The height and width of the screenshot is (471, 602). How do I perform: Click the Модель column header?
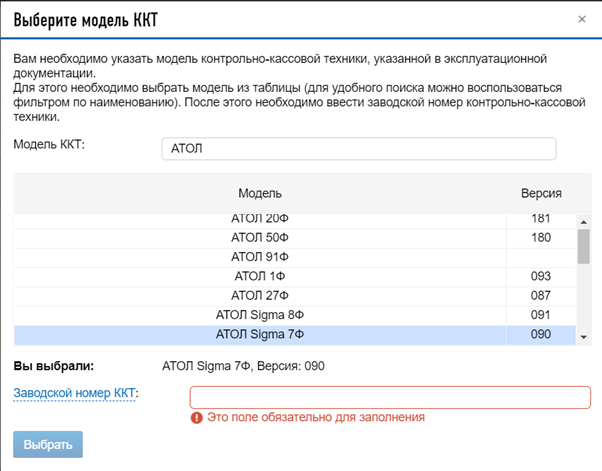260,193
